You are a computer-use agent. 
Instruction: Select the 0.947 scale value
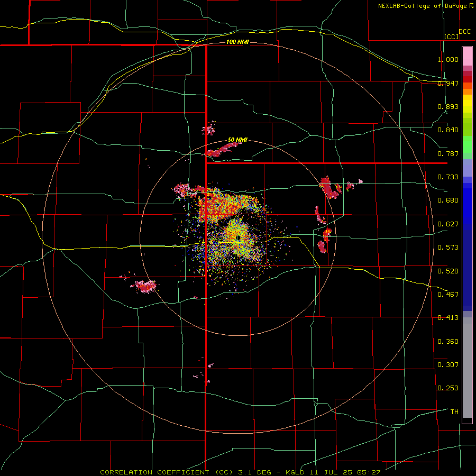coord(448,83)
